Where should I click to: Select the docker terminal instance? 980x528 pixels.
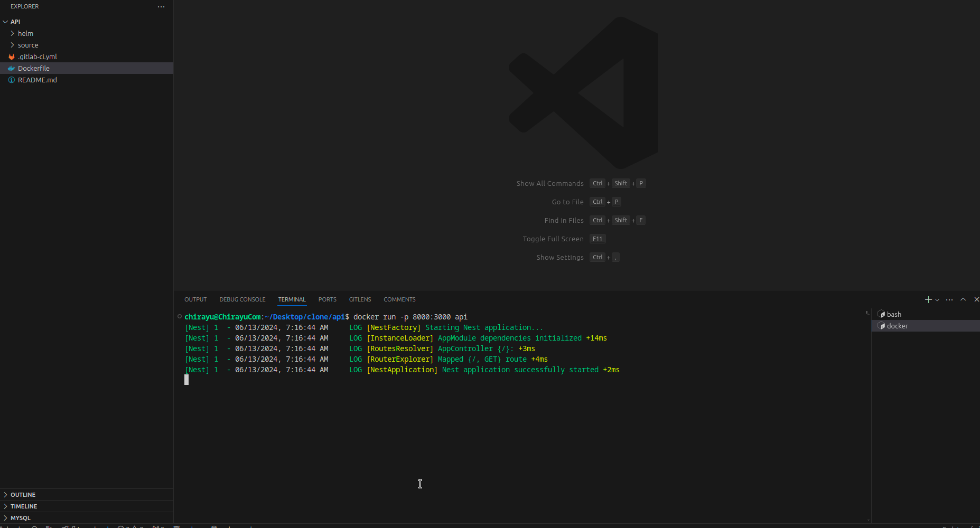pyautogui.click(x=926, y=326)
